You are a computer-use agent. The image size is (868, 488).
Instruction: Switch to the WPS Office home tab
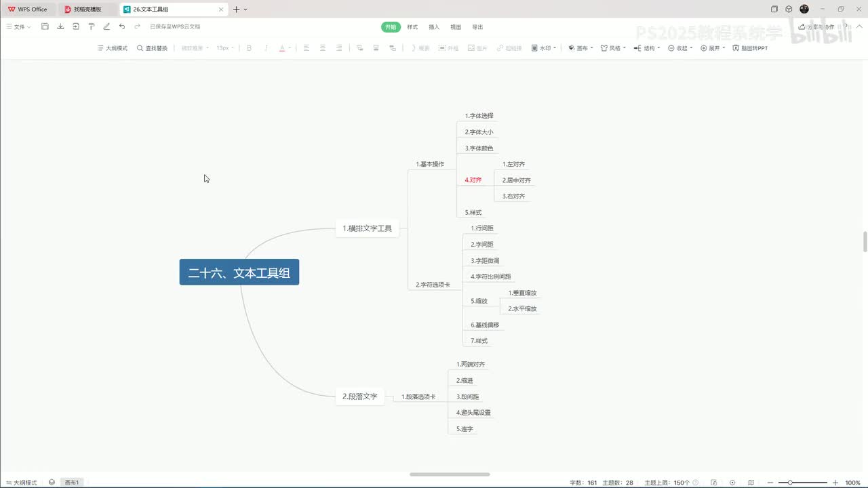click(28, 9)
